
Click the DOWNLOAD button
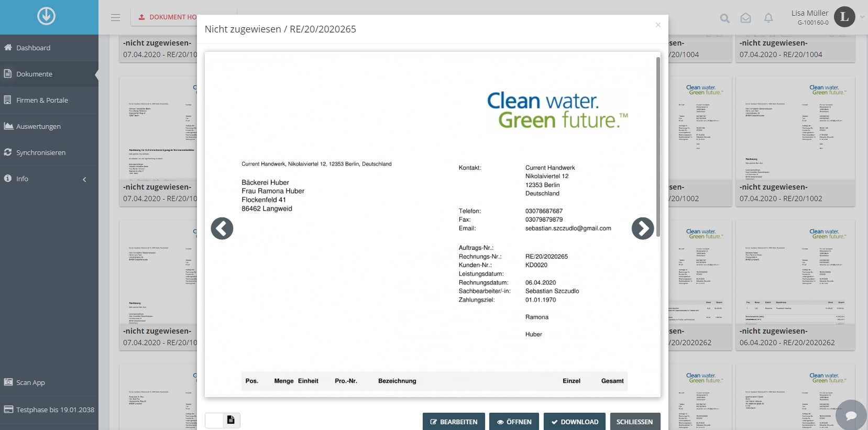coord(575,422)
